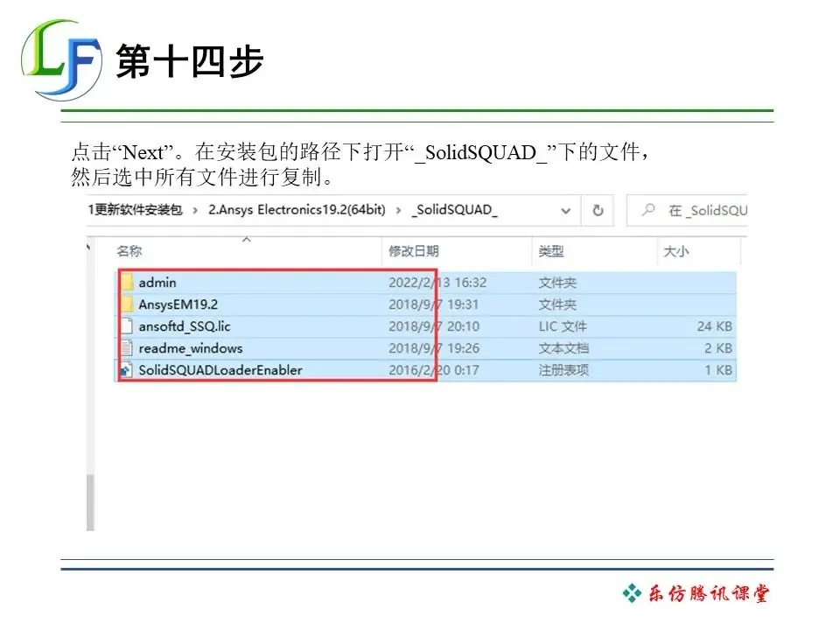Select the SolidSQUADLoaderEnabler file name

pyautogui.click(x=220, y=370)
